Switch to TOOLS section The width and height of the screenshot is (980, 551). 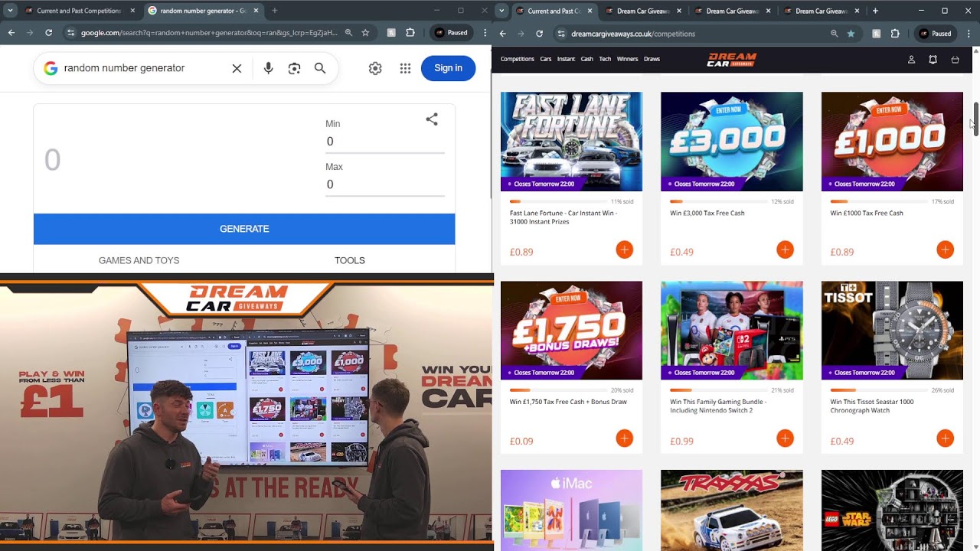[349, 260]
